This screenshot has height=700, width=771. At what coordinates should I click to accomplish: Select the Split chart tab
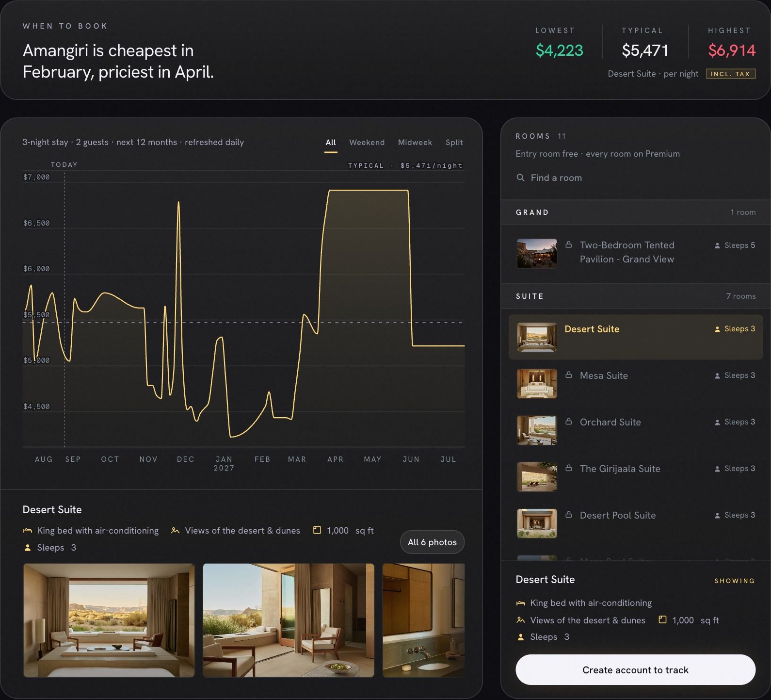point(454,143)
